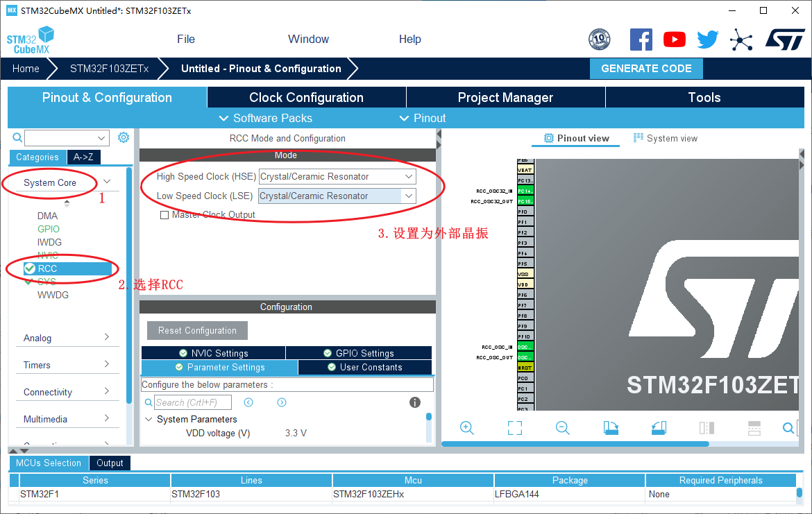Show parameter info icon

415,402
